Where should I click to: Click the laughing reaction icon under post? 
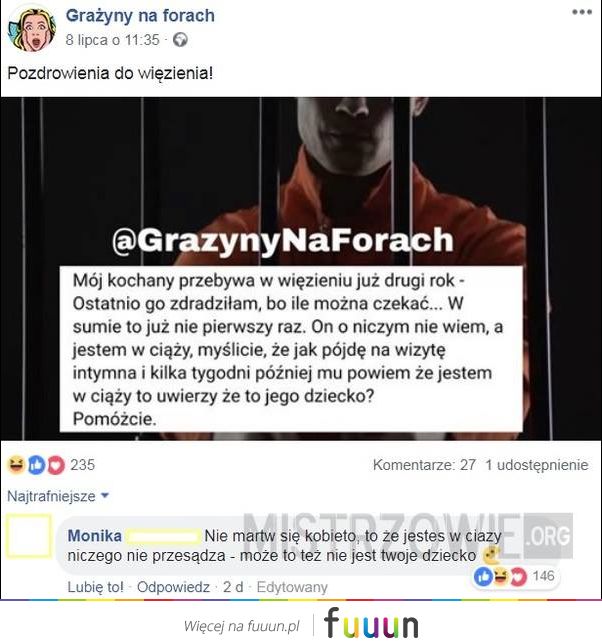click(16, 465)
